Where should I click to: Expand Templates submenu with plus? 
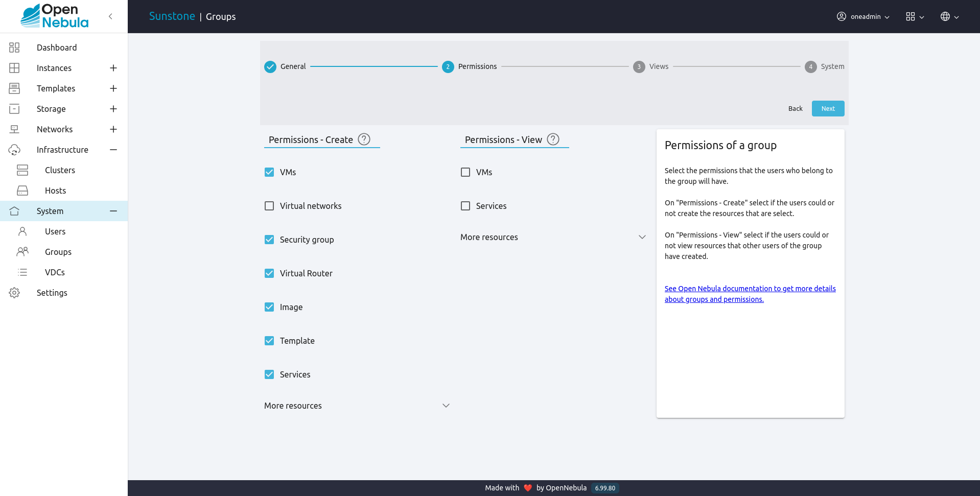tap(113, 88)
